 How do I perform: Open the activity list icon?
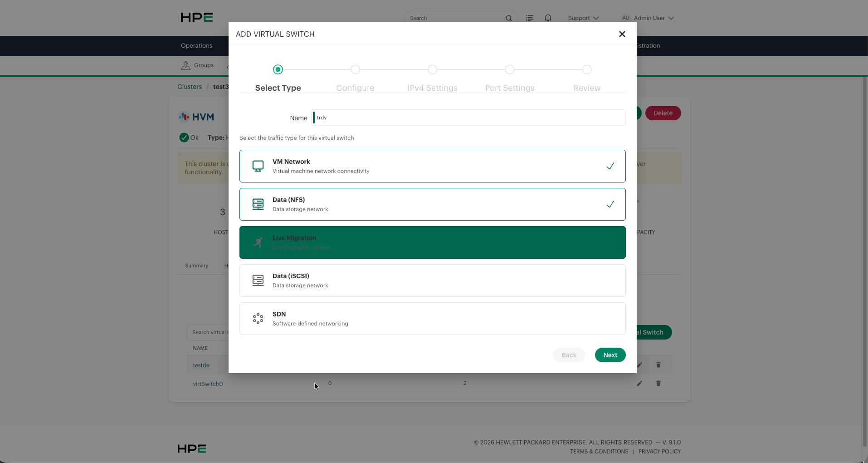point(530,18)
